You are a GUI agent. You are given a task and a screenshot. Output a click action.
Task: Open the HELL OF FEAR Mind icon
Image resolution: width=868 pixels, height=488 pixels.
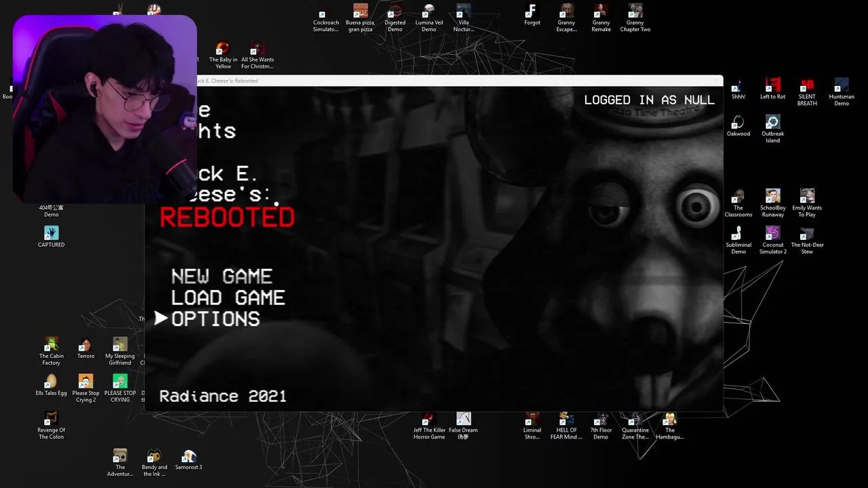pyautogui.click(x=566, y=426)
